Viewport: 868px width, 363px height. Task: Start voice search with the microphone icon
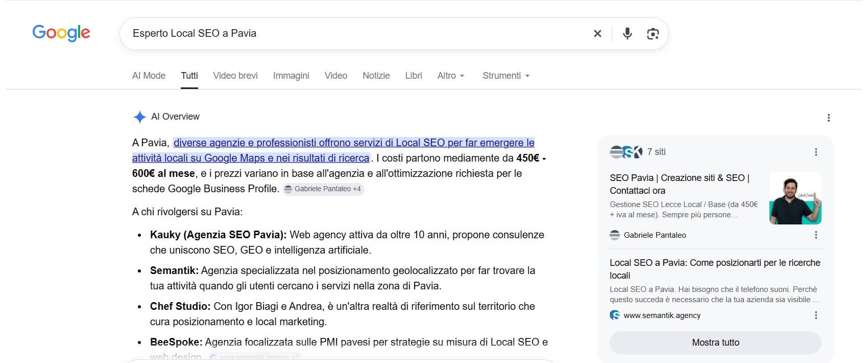coord(628,33)
